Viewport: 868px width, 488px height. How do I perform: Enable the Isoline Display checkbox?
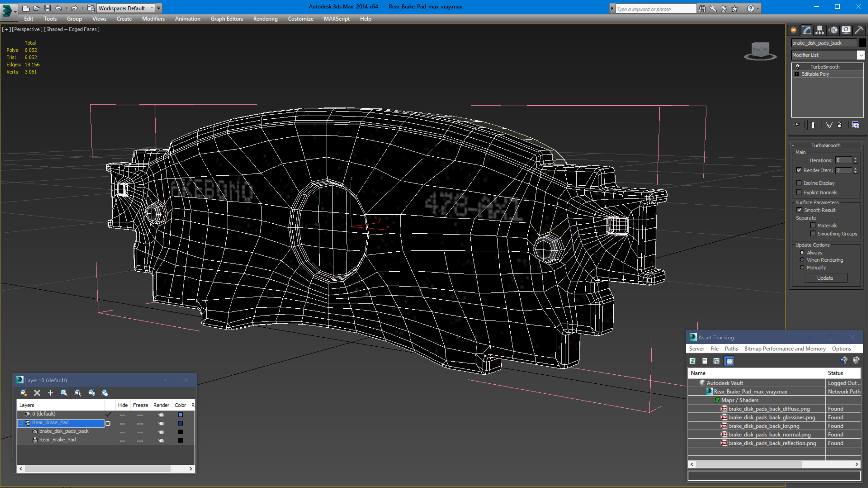click(799, 183)
